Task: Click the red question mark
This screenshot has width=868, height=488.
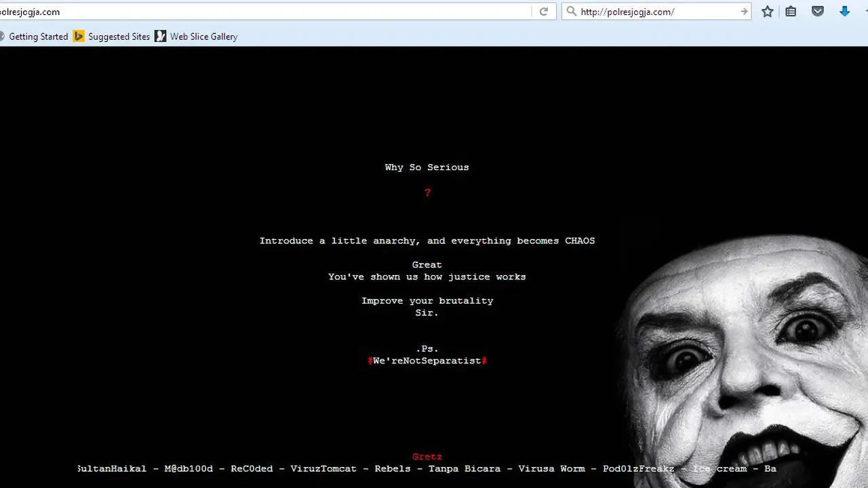Action: (x=427, y=193)
